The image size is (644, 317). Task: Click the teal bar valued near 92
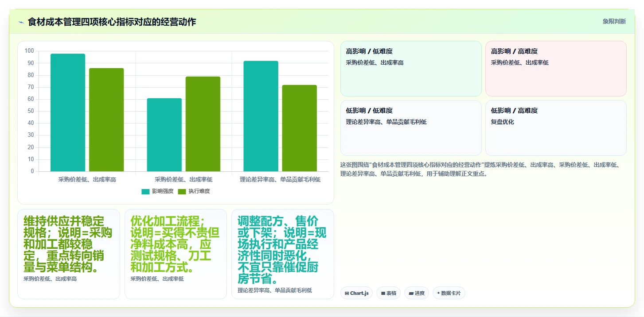[261, 116]
